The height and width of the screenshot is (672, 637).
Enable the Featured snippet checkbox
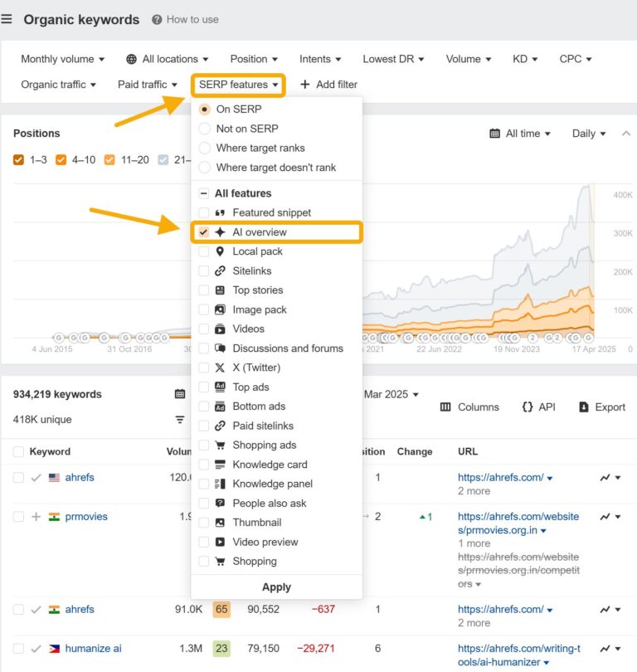(205, 212)
